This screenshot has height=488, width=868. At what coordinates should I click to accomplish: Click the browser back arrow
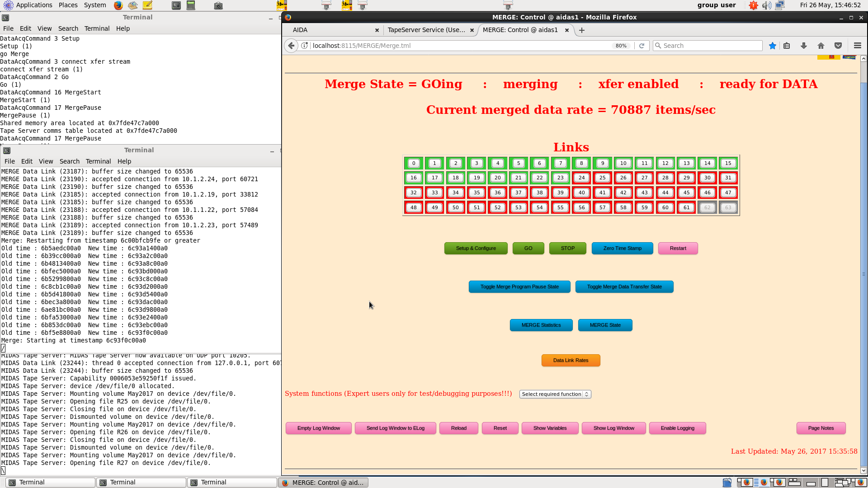(x=292, y=46)
